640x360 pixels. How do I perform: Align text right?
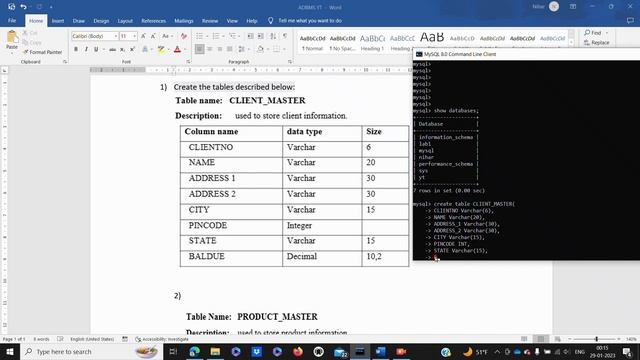(x=220, y=49)
